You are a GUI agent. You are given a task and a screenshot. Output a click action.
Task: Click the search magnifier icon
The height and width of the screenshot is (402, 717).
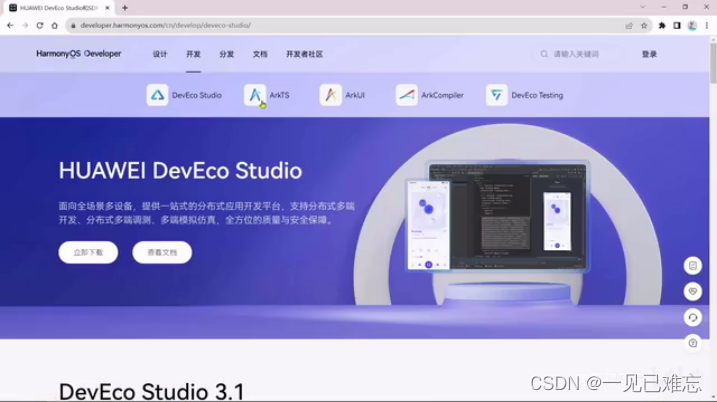[x=544, y=54]
